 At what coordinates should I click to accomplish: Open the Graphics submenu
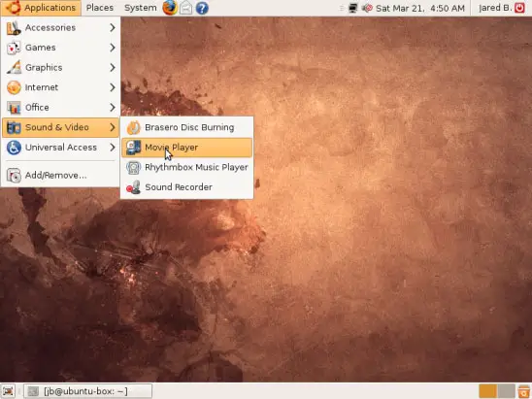tap(60, 68)
